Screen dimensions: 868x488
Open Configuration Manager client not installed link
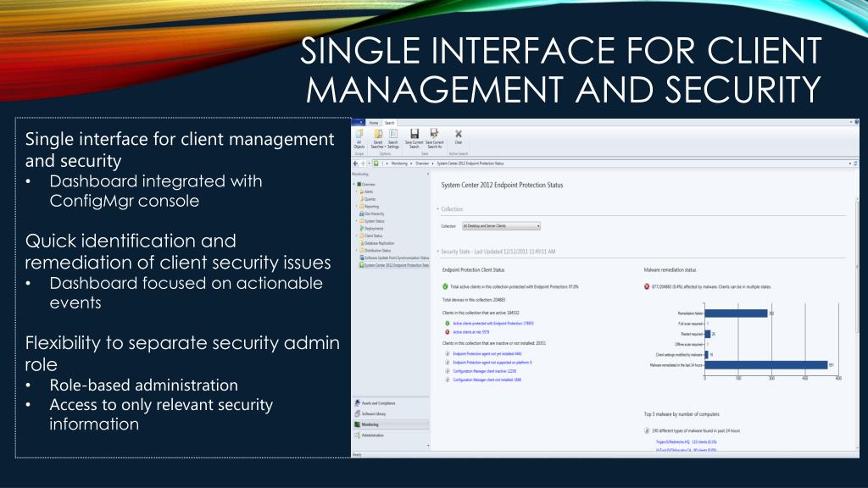487,380
